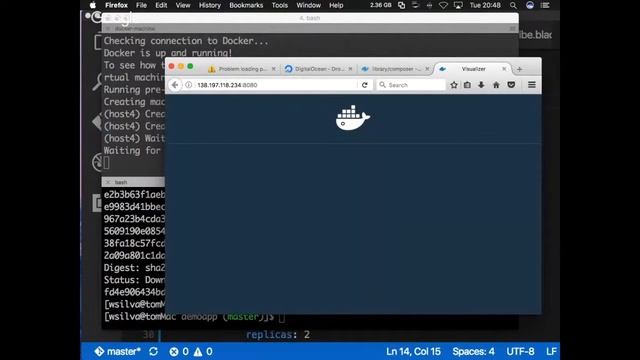Open the Edit menu

click(161, 5)
